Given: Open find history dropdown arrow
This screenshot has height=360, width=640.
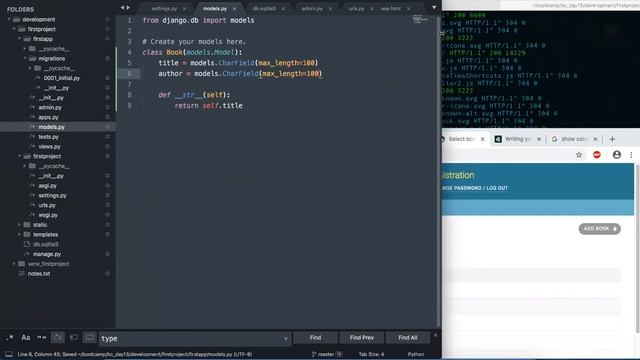Looking at the screenshot, I should (285, 338).
